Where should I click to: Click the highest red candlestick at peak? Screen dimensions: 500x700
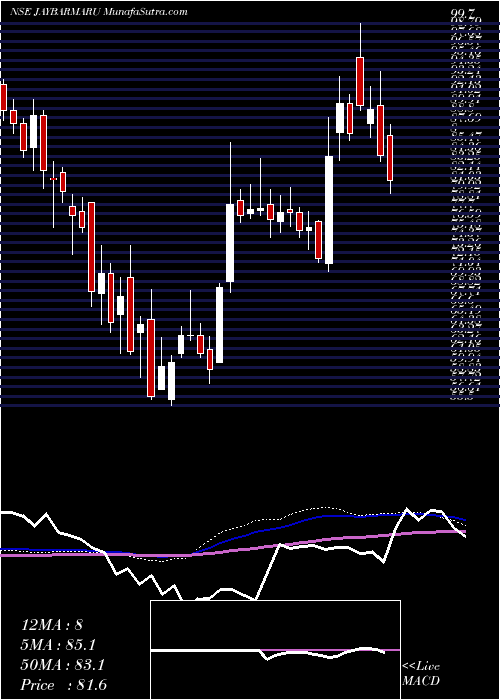pyautogui.click(x=360, y=81)
